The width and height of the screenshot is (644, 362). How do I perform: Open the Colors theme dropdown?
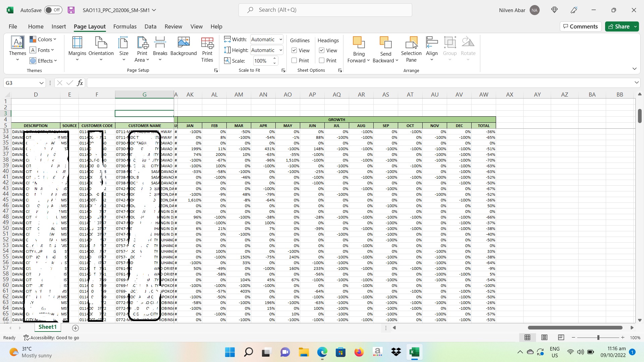pyautogui.click(x=43, y=39)
